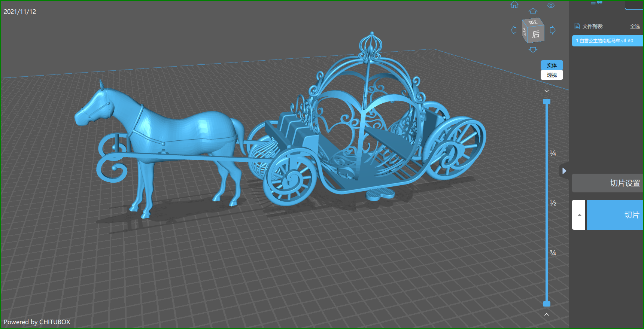Click the layer slider's top handle
This screenshot has height=329, width=644.
(x=547, y=101)
